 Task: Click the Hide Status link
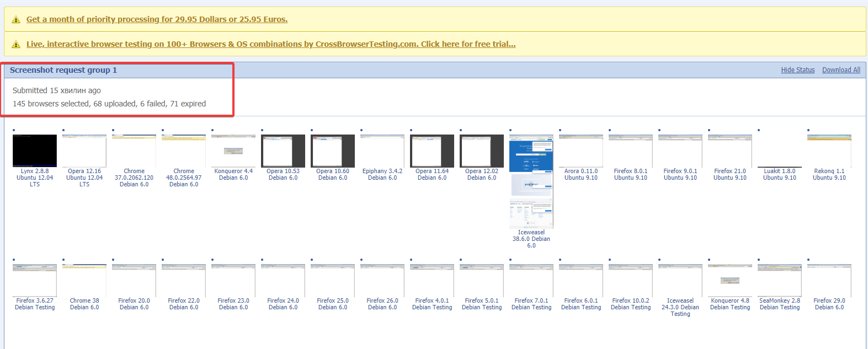[798, 70]
